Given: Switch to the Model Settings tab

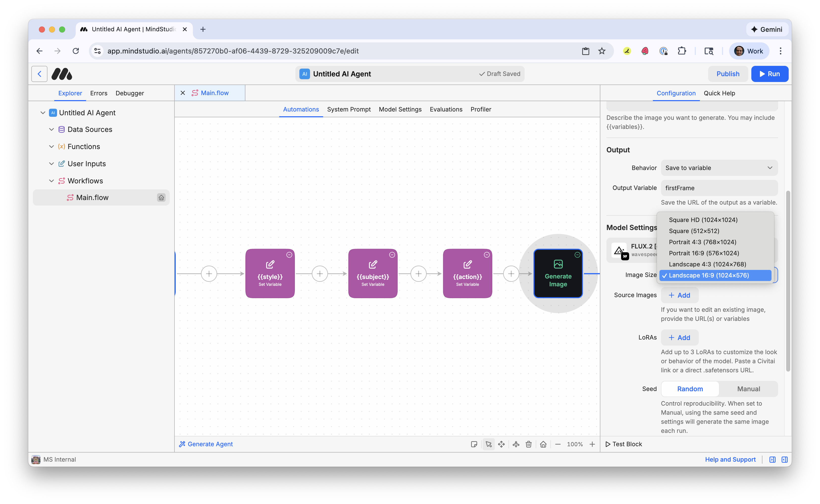Looking at the screenshot, I should pos(400,109).
